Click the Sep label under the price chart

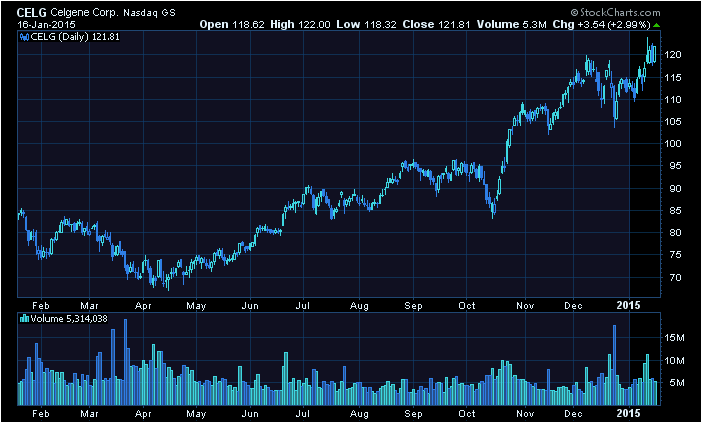[x=413, y=306]
